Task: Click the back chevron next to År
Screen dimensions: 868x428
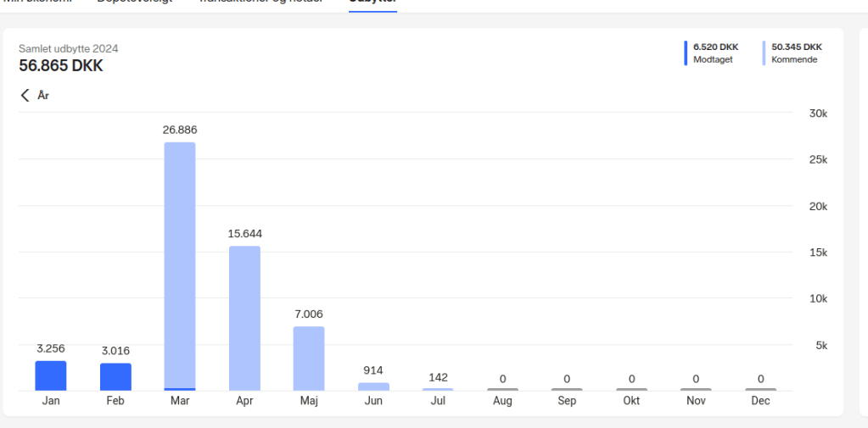Action: 25,96
